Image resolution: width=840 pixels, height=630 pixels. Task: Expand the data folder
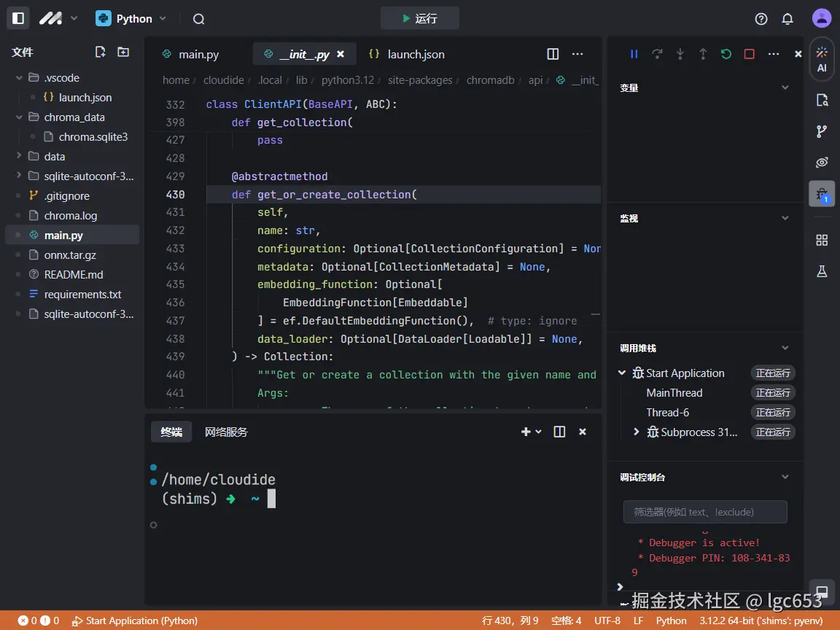[54, 156]
